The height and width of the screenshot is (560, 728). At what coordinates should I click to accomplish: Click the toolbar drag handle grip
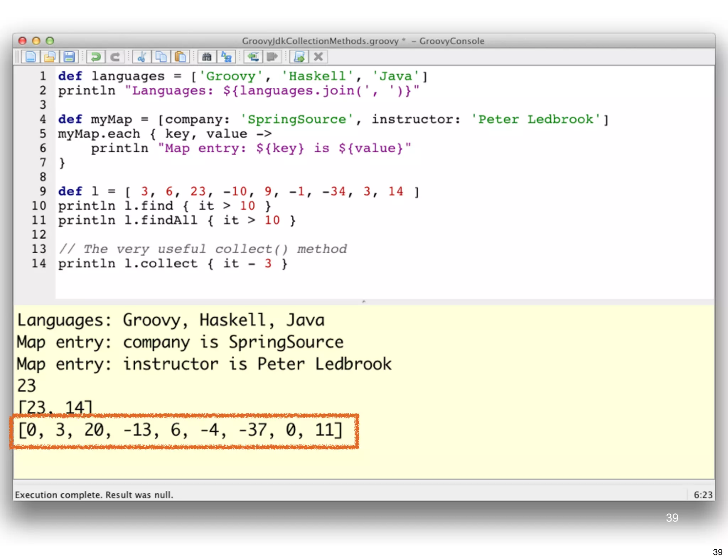coord(17,57)
